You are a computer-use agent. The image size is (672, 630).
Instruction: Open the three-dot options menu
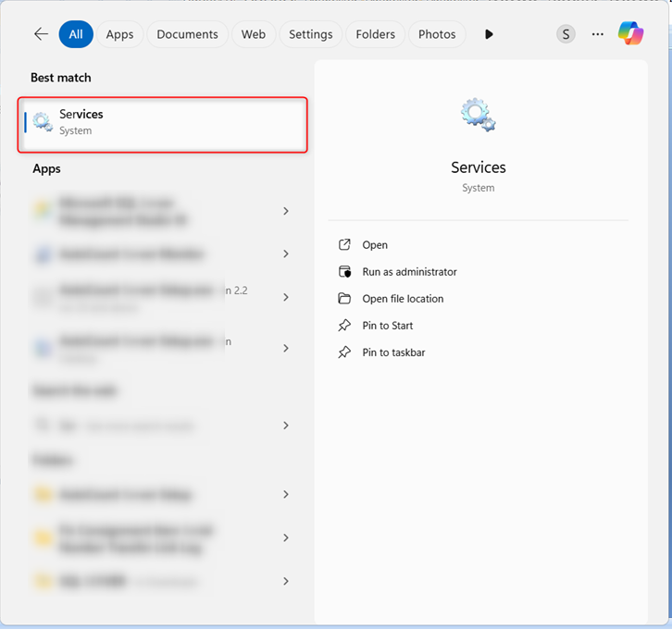click(x=598, y=34)
